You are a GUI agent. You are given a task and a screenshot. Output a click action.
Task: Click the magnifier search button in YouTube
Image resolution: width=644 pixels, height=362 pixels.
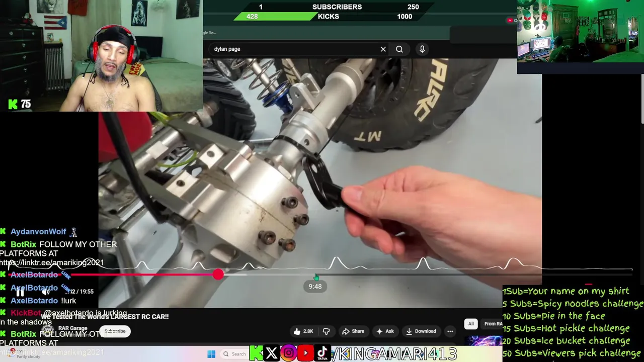[x=399, y=49]
